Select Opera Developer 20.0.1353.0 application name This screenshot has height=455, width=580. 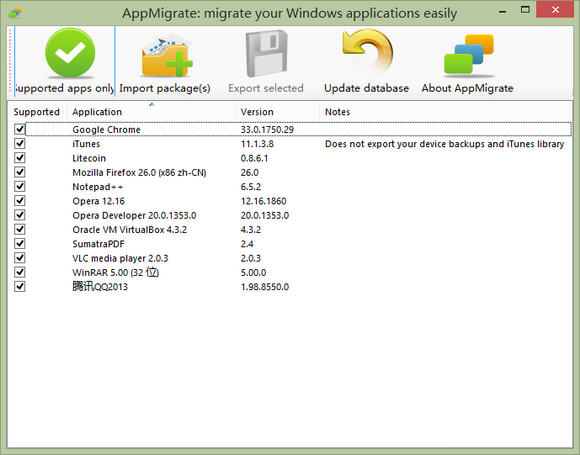click(134, 216)
